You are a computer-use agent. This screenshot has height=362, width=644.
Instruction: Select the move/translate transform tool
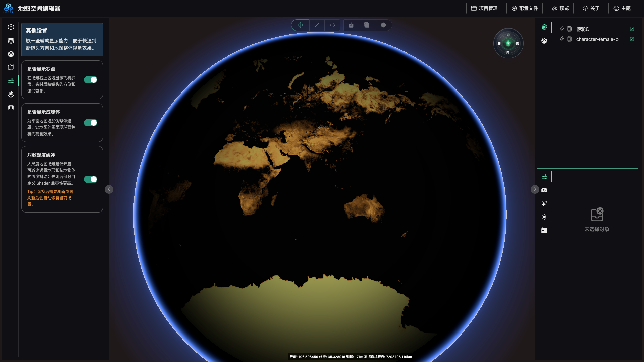tap(300, 25)
